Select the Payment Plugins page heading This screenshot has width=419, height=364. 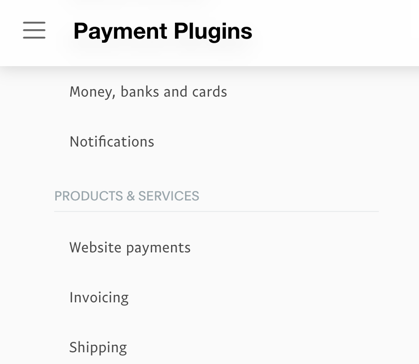163,31
